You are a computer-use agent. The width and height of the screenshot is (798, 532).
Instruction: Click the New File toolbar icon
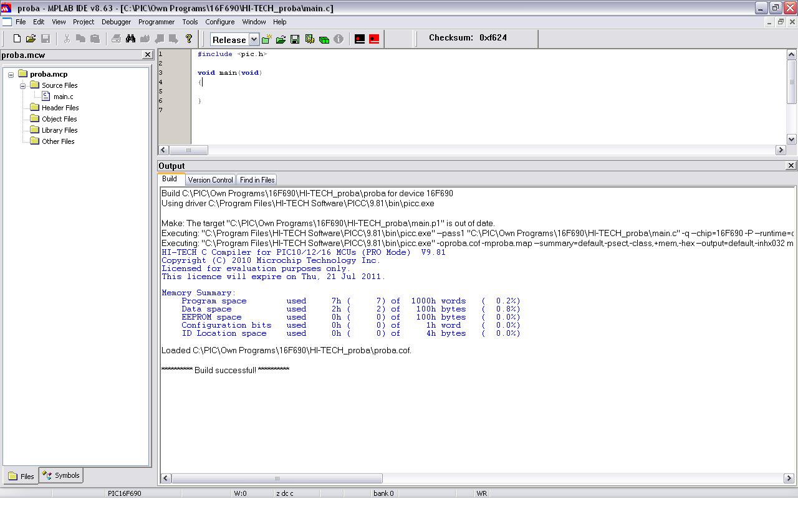coord(17,39)
